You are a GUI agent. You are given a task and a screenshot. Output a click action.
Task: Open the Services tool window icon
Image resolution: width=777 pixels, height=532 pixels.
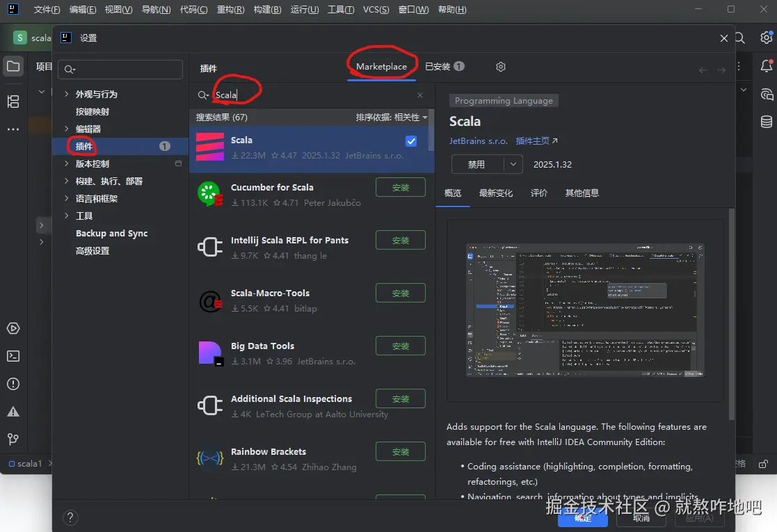[13, 328]
